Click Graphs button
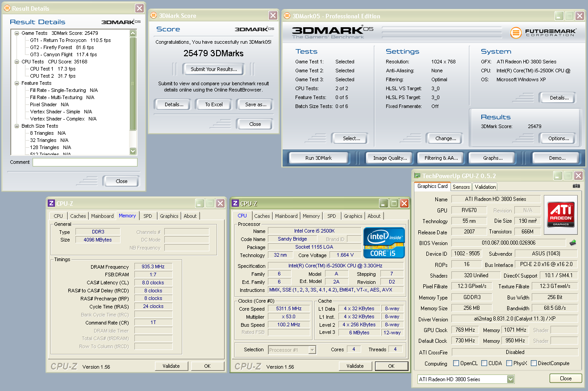 pos(493,158)
